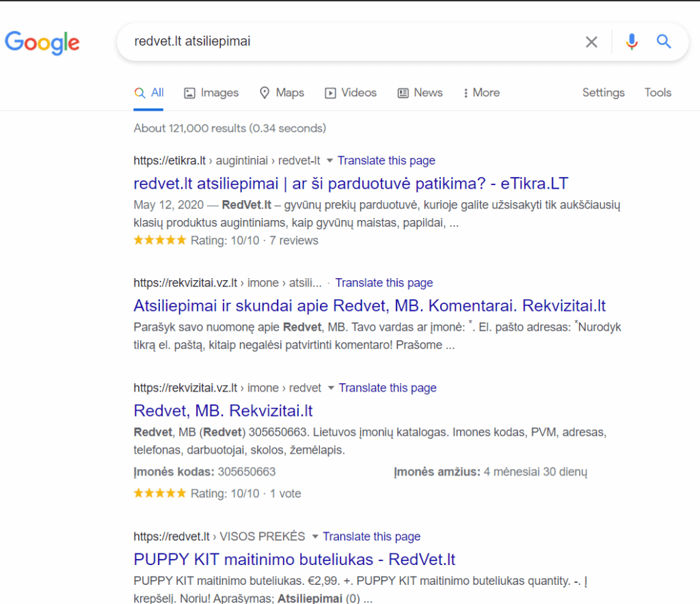Open the Images results tab
This screenshot has width=700, height=604.
pyautogui.click(x=211, y=93)
